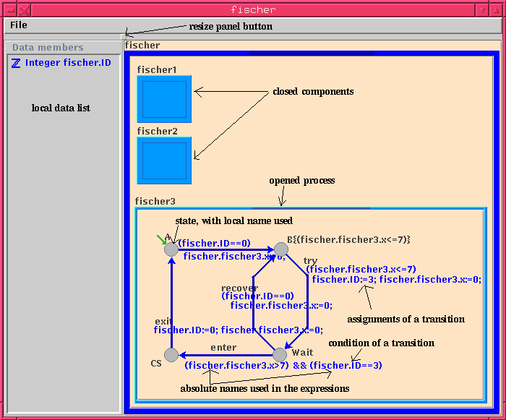Click the 'recover' transition label
This screenshot has height=420, width=506.
pyautogui.click(x=239, y=288)
